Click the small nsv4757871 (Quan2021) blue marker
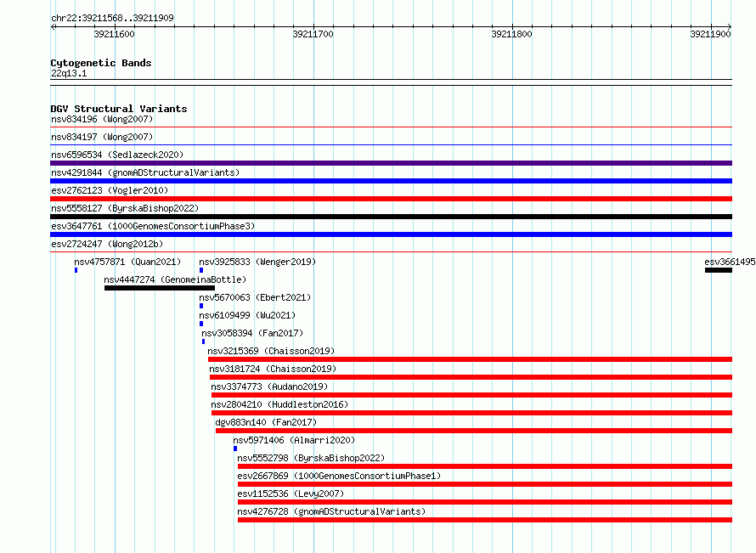The image size is (756, 553). pos(76,270)
